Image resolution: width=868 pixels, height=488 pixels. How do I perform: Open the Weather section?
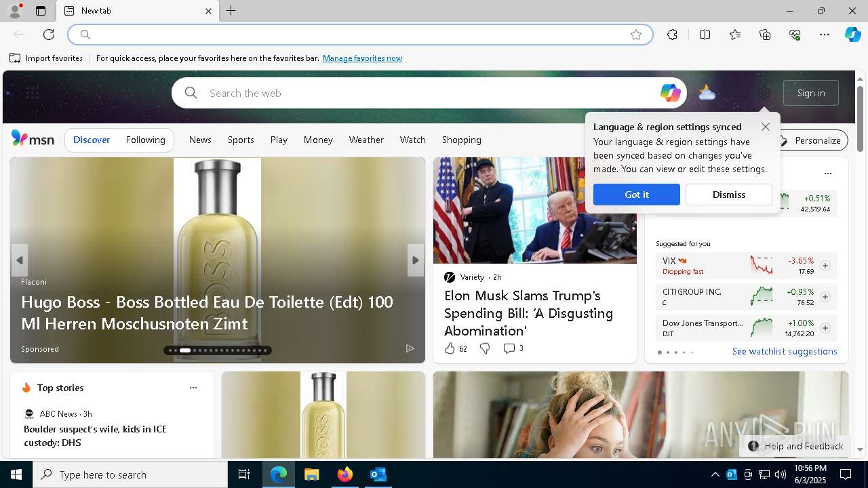tap(366, 140)
